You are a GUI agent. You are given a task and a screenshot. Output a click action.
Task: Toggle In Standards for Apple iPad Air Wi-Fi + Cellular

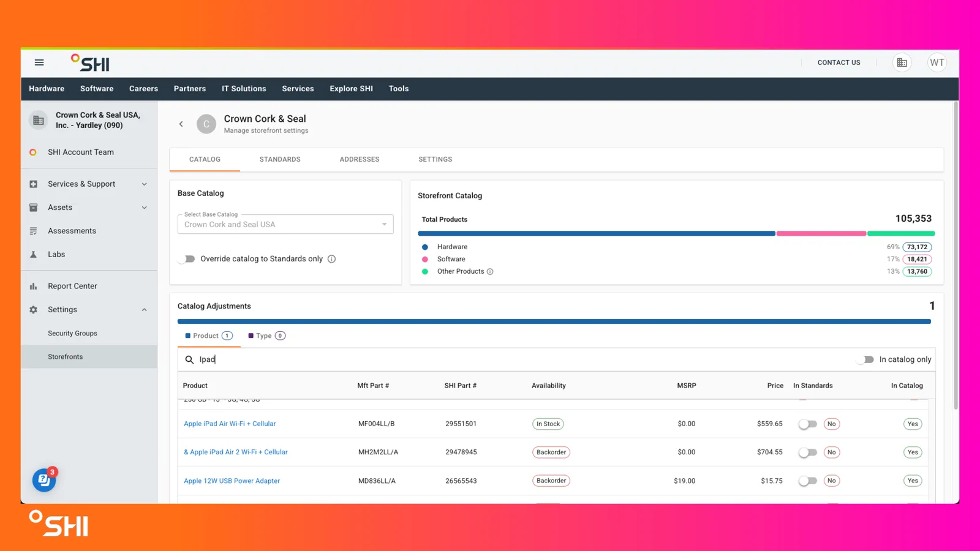click(x=808, y=424)
